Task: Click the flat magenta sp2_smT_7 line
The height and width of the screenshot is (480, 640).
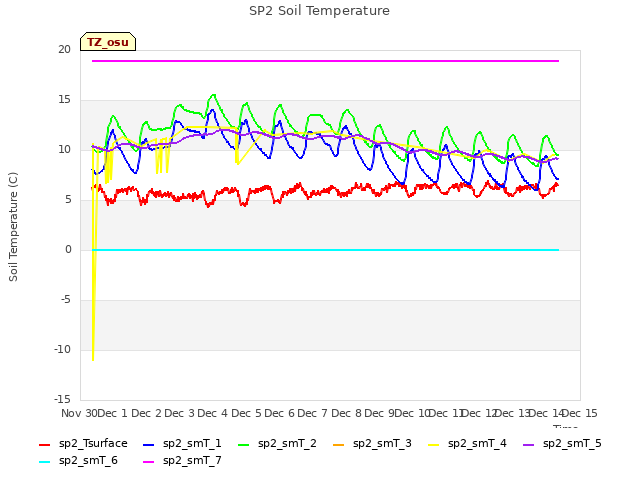Action: click(x=325, y=61)
